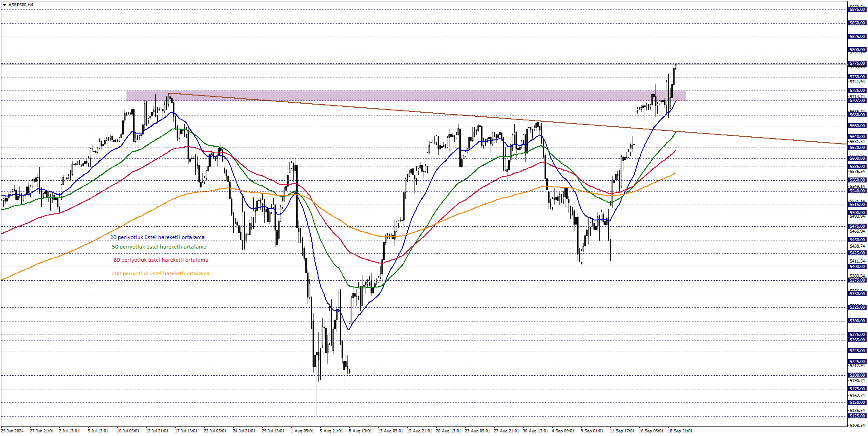Click the 5585.00 price level label
The height and width of the screenshot is (436, 868).
857,167
